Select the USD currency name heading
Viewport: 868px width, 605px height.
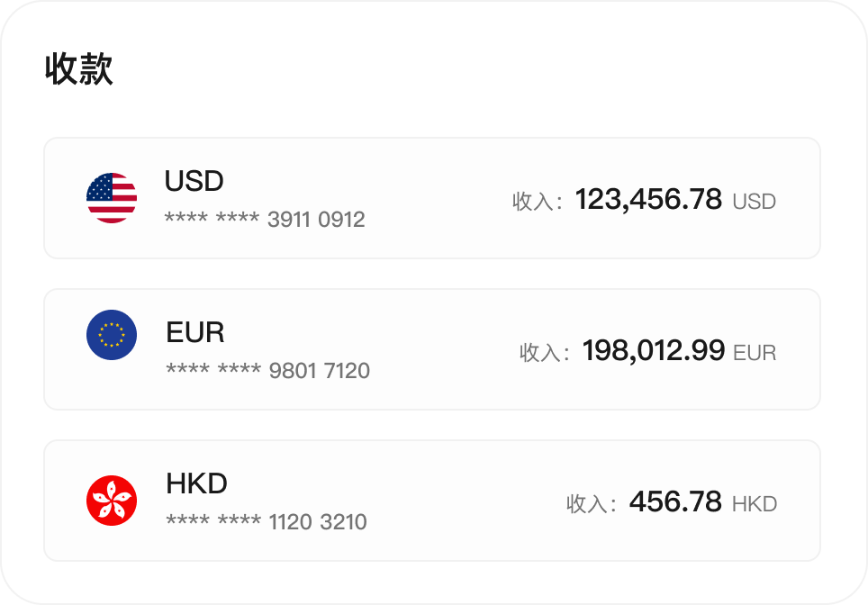coord(194,181)
